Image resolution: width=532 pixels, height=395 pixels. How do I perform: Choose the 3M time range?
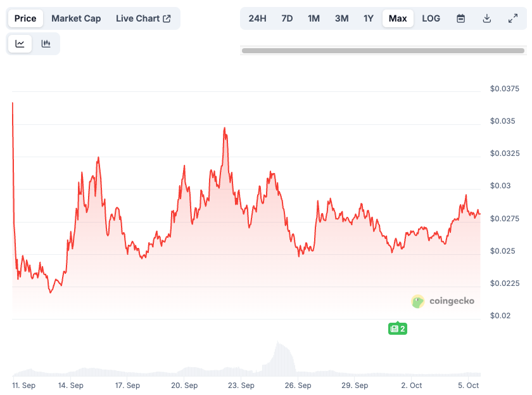(x=341, y=18)
